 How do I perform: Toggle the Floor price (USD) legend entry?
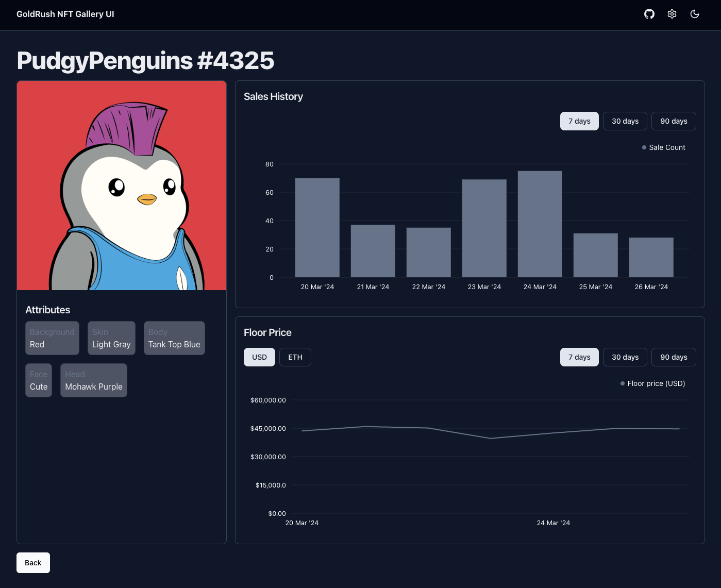click(652, 383)
